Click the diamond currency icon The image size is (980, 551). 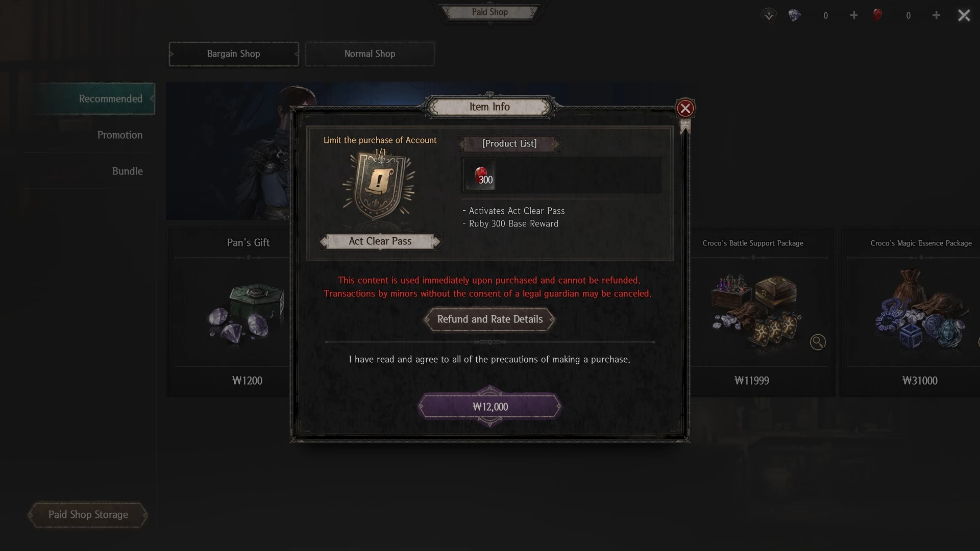[794, 15]
